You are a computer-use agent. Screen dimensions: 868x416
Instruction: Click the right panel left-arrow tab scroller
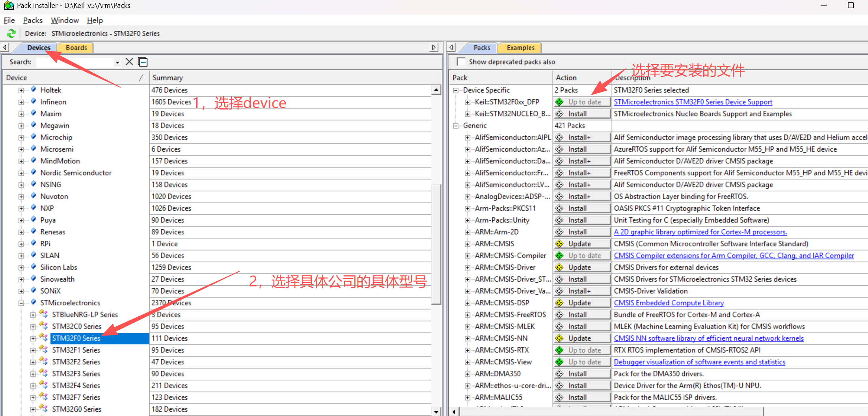[452, 48]
